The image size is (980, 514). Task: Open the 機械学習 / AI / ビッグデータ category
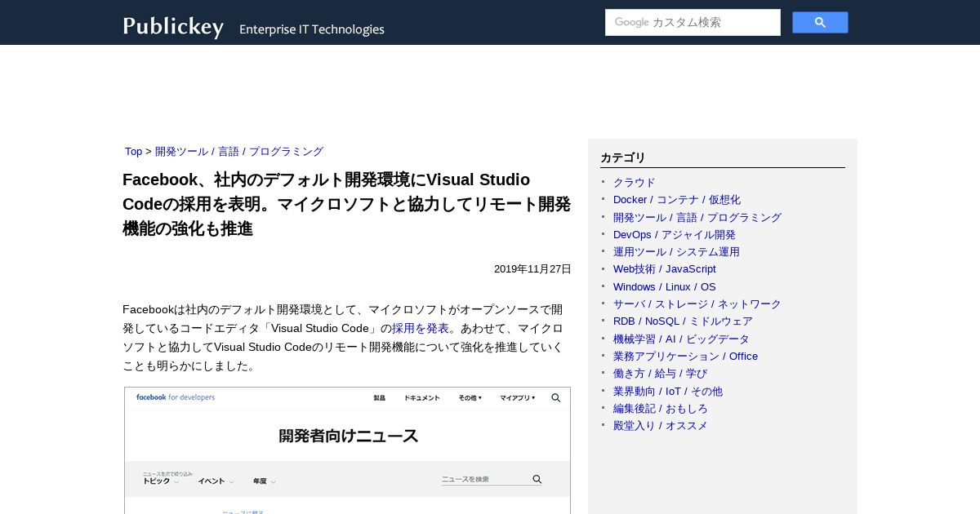(681, 339)
